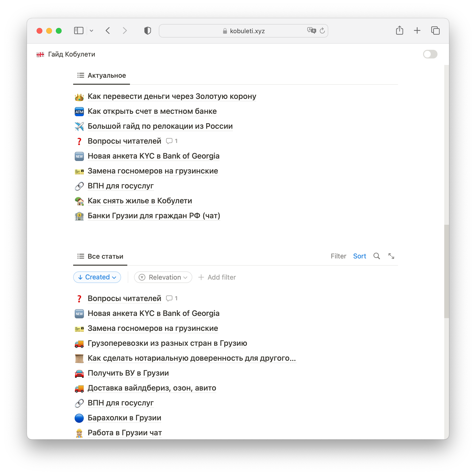476x475 pixels.
Task: Go back to the previous page
Action: (108, 31)
